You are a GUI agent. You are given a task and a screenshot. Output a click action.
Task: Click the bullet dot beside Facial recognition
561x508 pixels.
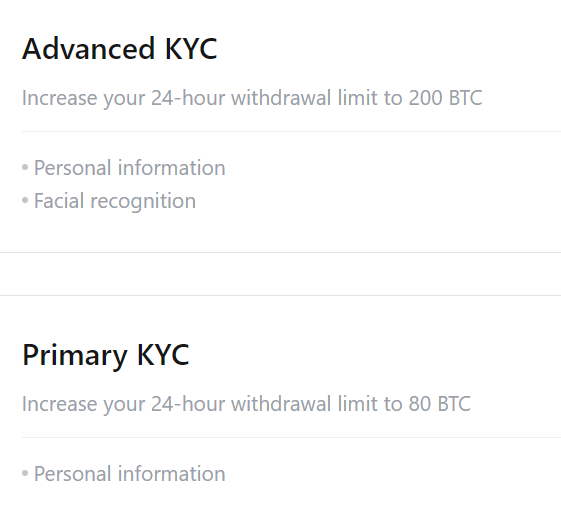pos(25,200)
